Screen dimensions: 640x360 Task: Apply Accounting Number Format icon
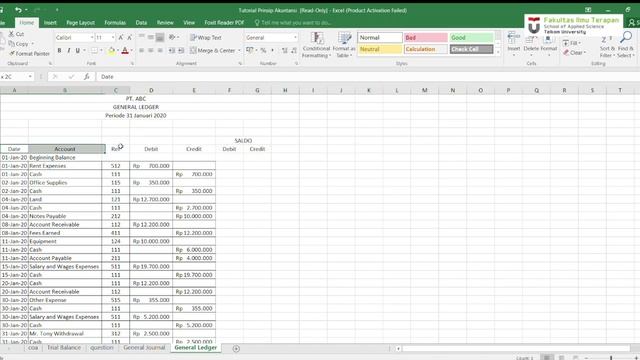[x=250, y=50]
